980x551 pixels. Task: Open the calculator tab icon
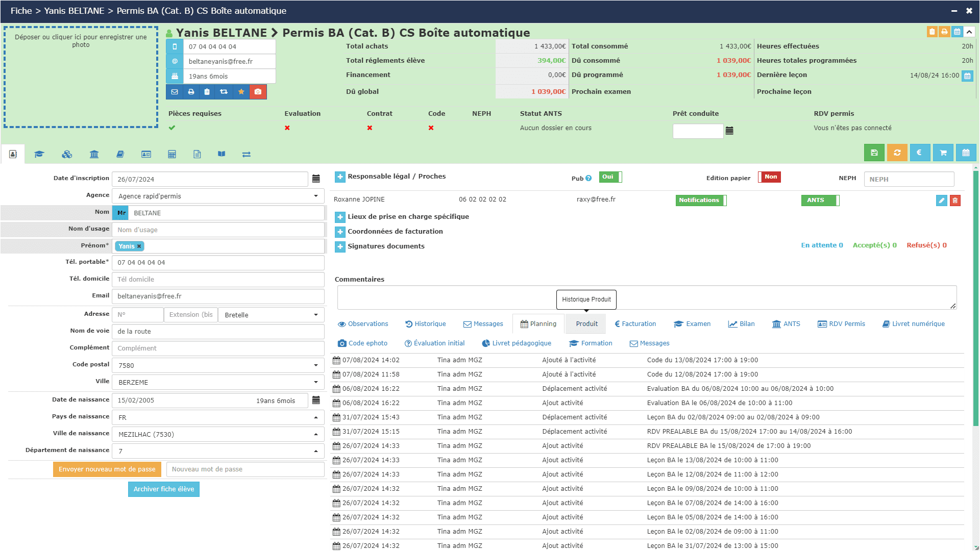tap(172, 154)
